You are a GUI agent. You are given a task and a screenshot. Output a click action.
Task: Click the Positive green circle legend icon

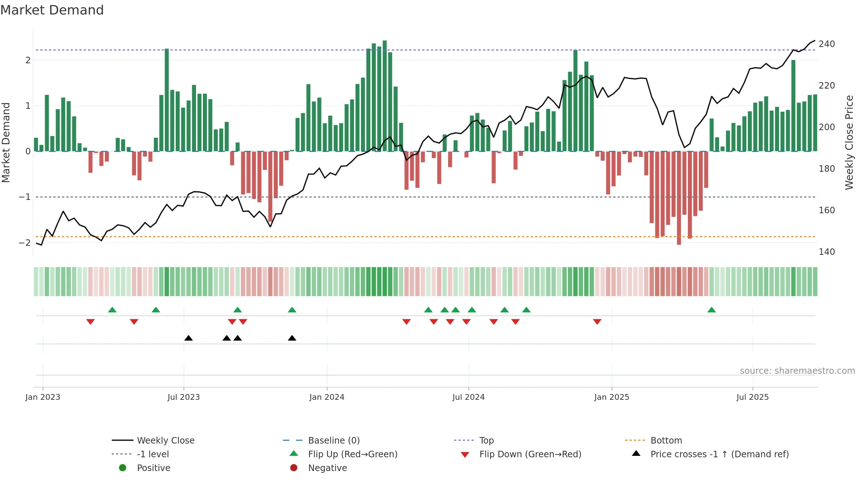(x=123, y=468)
